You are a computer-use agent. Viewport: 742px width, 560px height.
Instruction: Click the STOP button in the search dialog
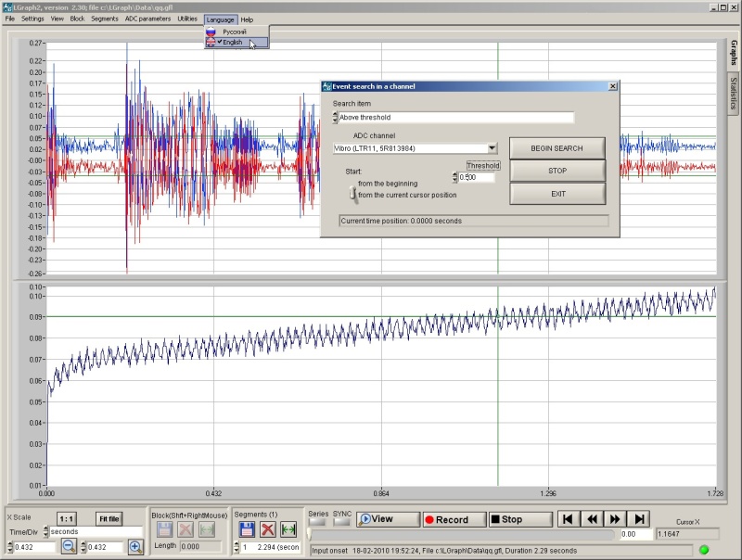(x=557, y=171)
